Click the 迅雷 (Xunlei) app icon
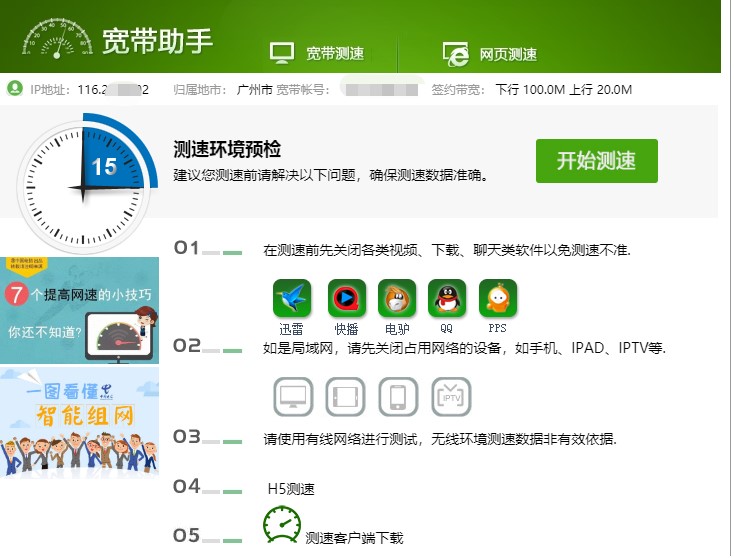Screen dimensions: 734x558 [292, 298]
